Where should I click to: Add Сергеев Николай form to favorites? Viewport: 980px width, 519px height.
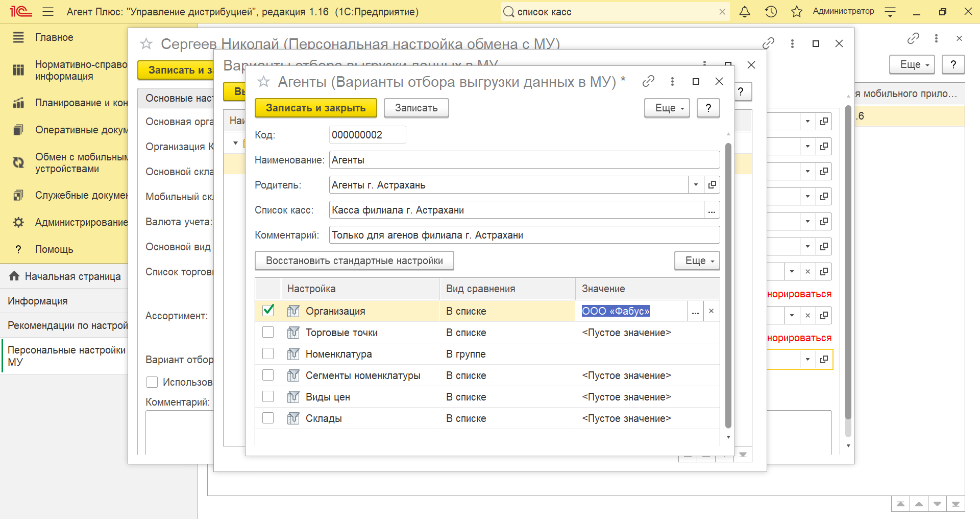tap(146, 44)
